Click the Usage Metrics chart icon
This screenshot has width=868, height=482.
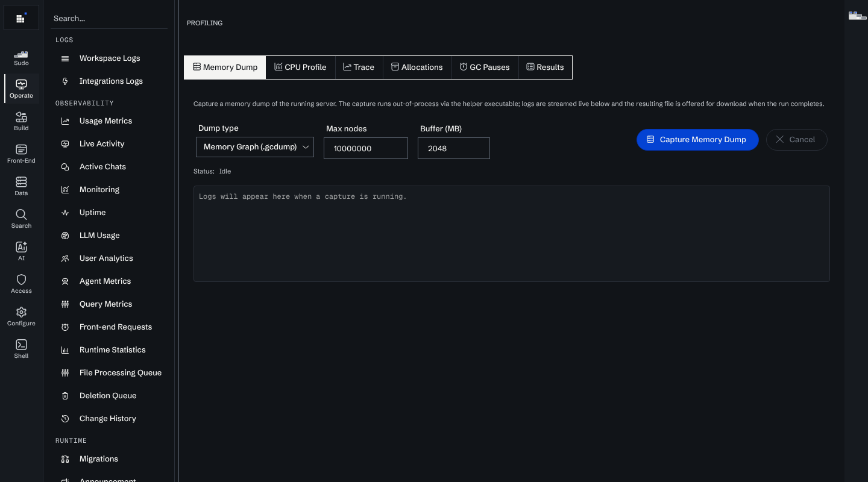click(x=65, y=121)
